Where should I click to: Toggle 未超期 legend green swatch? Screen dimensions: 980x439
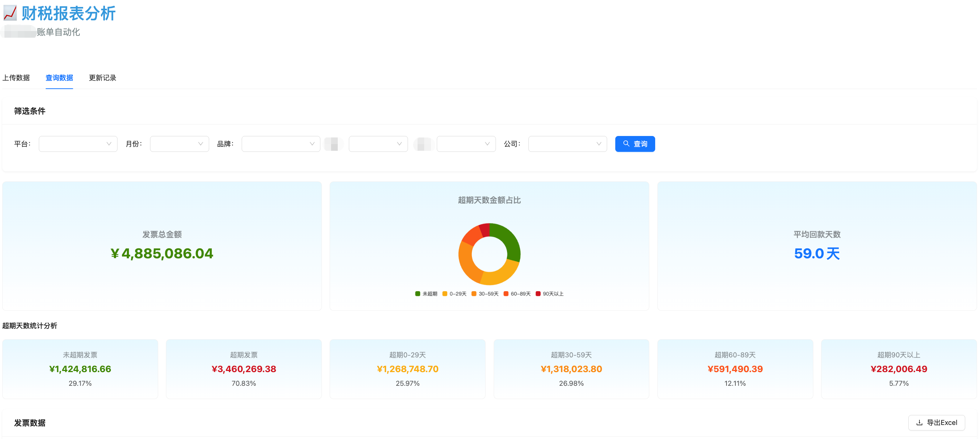(x=417, y=294)
